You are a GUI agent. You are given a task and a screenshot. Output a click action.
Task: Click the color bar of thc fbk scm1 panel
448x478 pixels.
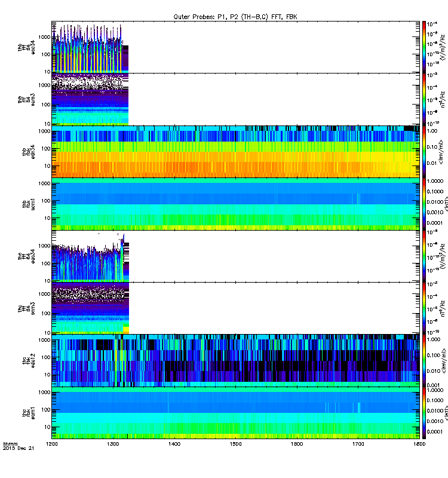pyautogui.click(x=424, y=413)
